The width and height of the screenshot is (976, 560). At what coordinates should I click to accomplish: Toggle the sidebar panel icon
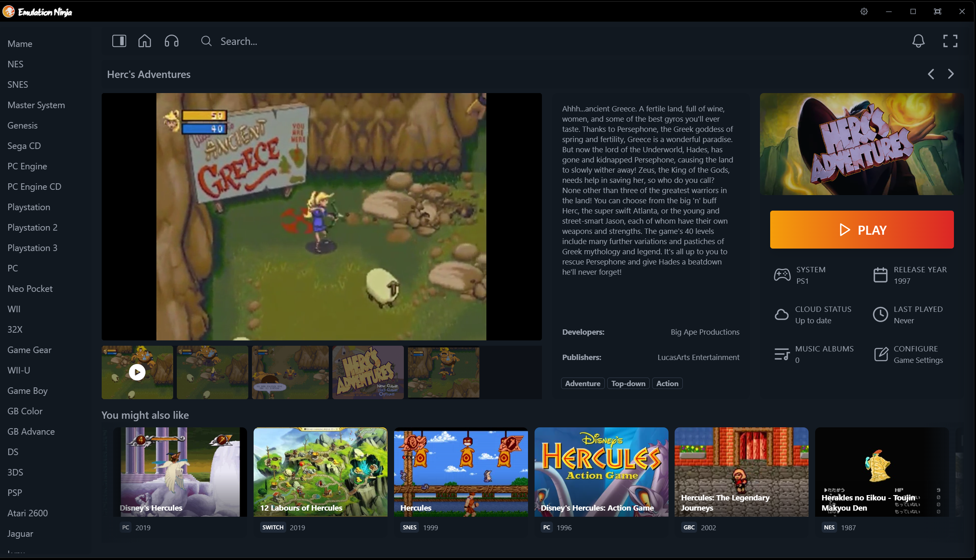(119, 41)
